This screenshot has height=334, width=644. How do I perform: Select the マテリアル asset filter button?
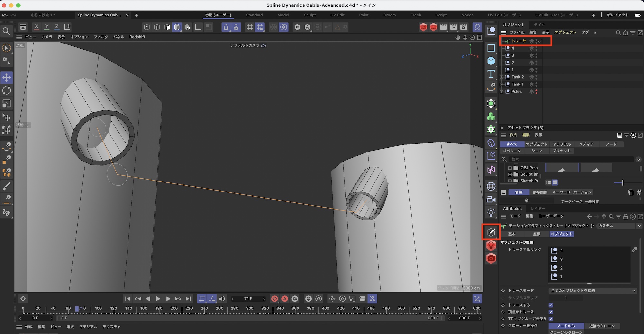[561, 144]
